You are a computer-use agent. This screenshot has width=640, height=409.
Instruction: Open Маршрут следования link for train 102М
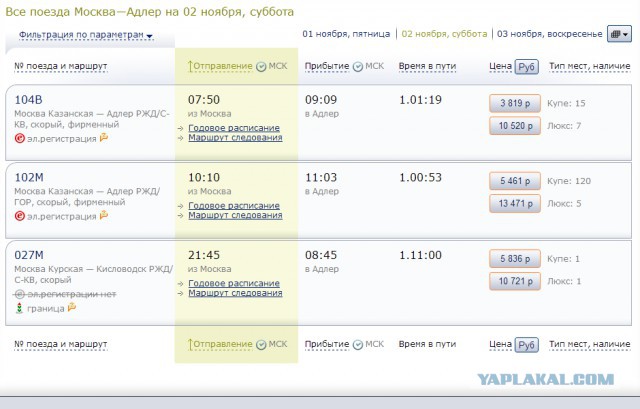click(x=235, y=215)
